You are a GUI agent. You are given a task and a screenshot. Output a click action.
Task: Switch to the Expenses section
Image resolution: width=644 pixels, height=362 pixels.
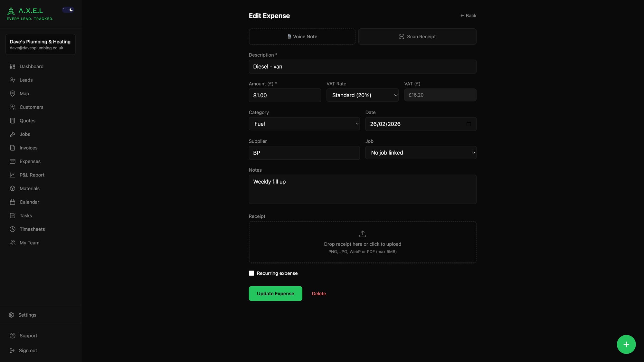pos(30,161)
